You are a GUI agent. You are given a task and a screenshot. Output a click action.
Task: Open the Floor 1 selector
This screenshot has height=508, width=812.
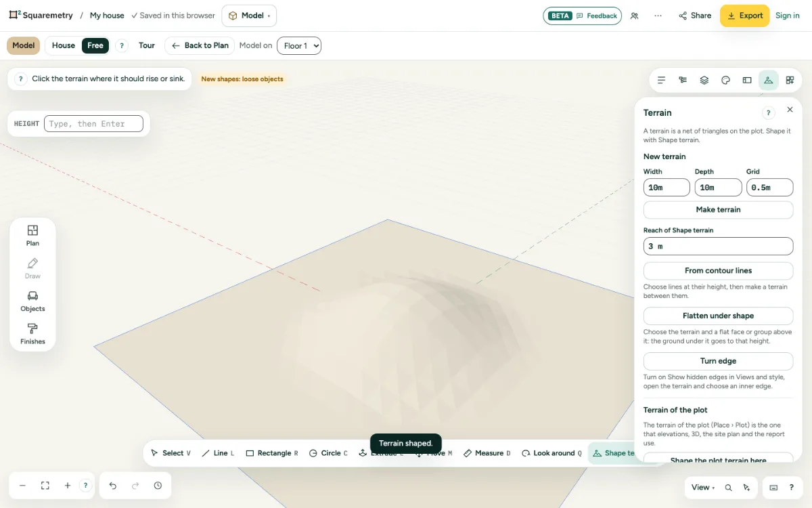(299, 45)
